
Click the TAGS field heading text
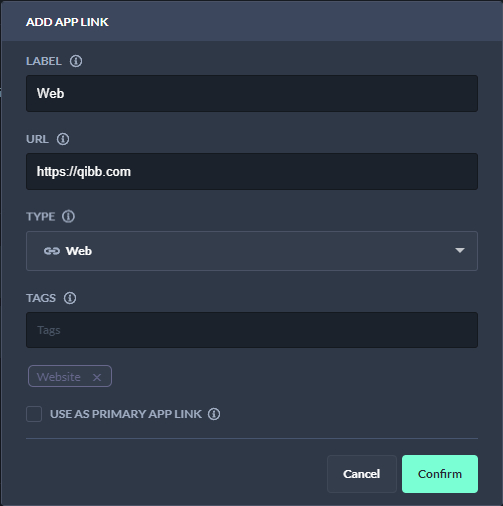tap(41, 298)
